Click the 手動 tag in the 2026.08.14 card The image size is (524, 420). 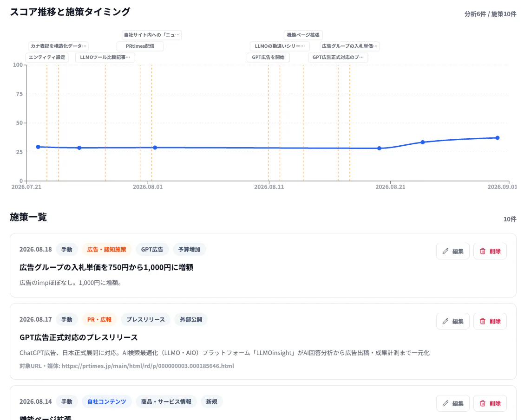pos(66,401)
